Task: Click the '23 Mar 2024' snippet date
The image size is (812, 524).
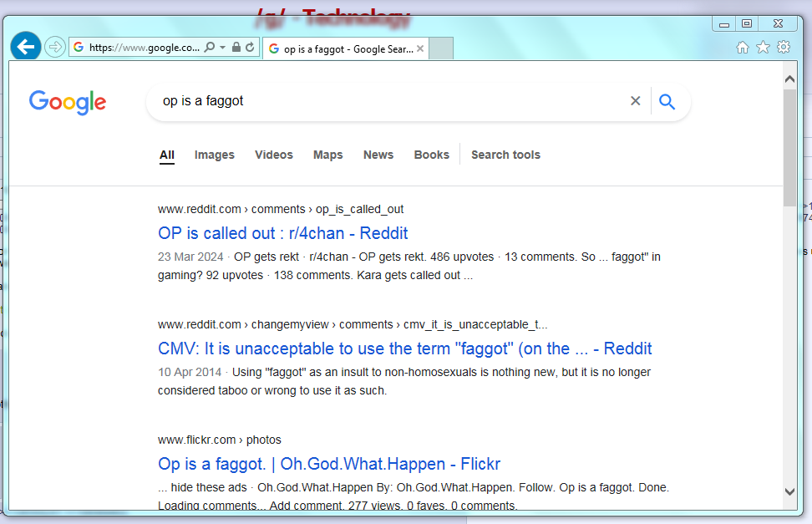Action: point(190,257)
